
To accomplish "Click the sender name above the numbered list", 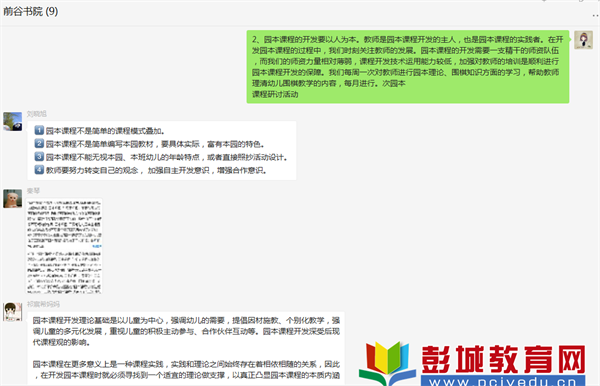I will pyautogui.click(x=37, y=114).
